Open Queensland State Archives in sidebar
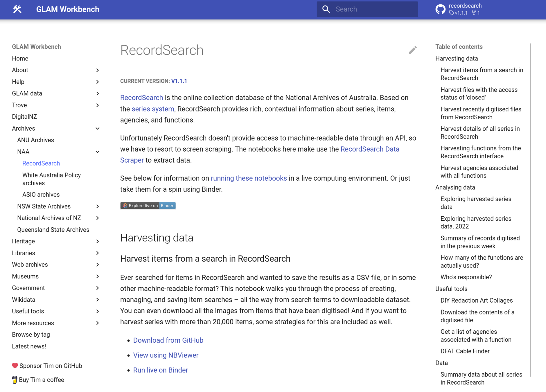Viewport: 546px width, 392px height. click(x=53, y=230)
